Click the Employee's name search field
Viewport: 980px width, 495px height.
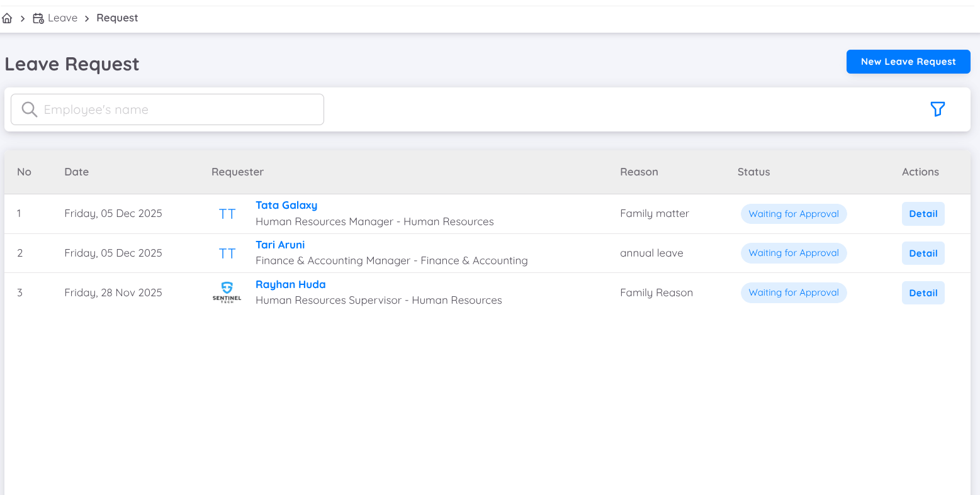167,109
